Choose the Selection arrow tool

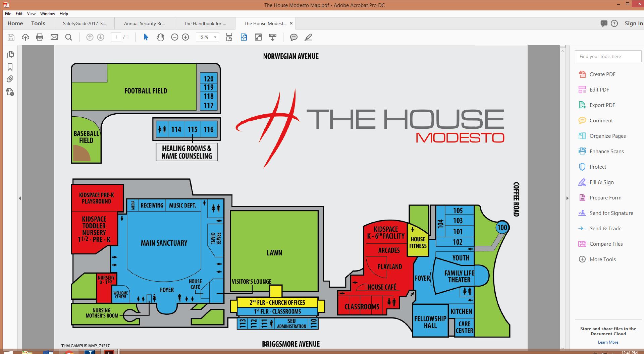[x=146, y=37]
